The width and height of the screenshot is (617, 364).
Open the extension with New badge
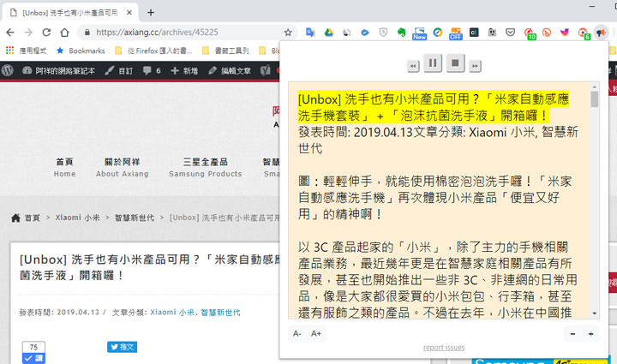click(419, 33)
